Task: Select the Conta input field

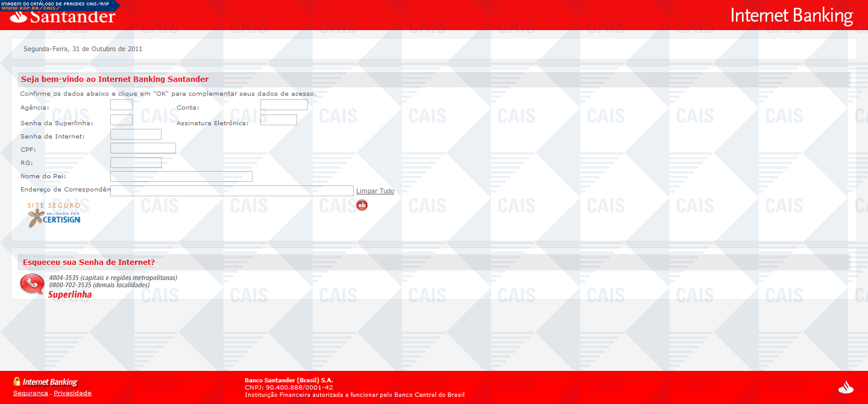Action: point(284,105)
